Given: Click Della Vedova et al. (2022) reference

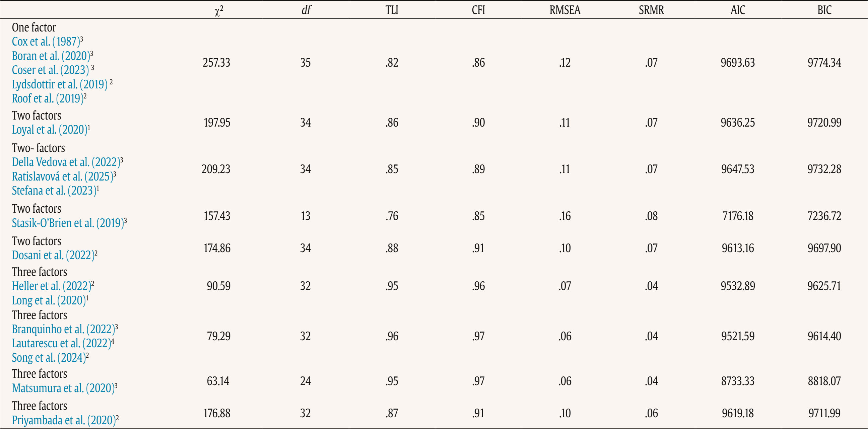Looking at the screenshot, I should click(66, 162).
